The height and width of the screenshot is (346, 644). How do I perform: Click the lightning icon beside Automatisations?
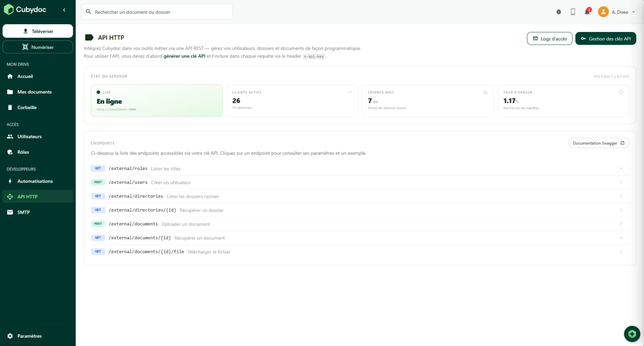coord(10,181)
